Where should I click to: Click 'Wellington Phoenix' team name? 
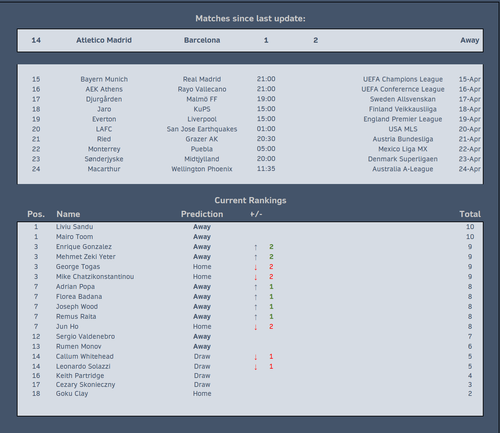tap(202, 169)
